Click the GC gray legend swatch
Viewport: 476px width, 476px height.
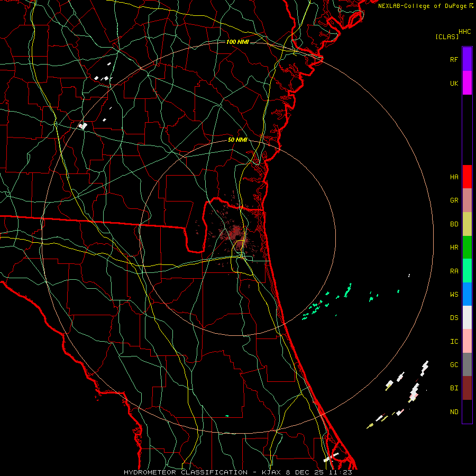[x=467, y=364]
